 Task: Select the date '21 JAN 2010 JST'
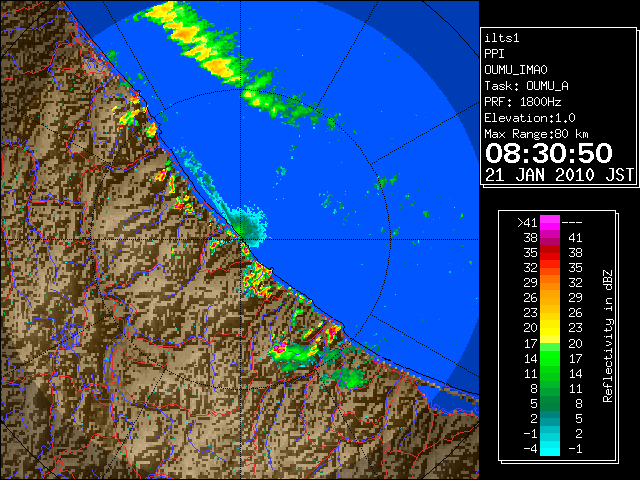pyautogui.click(x=560, y=175)
